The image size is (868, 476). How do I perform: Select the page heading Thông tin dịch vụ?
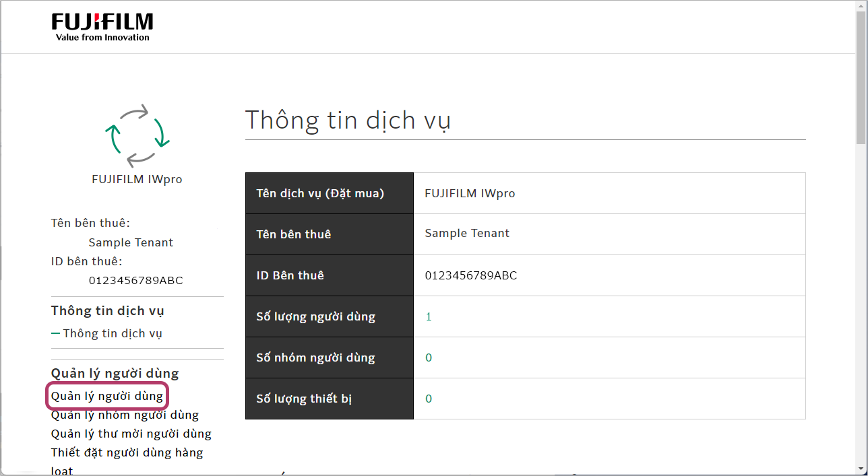[348, 120]
